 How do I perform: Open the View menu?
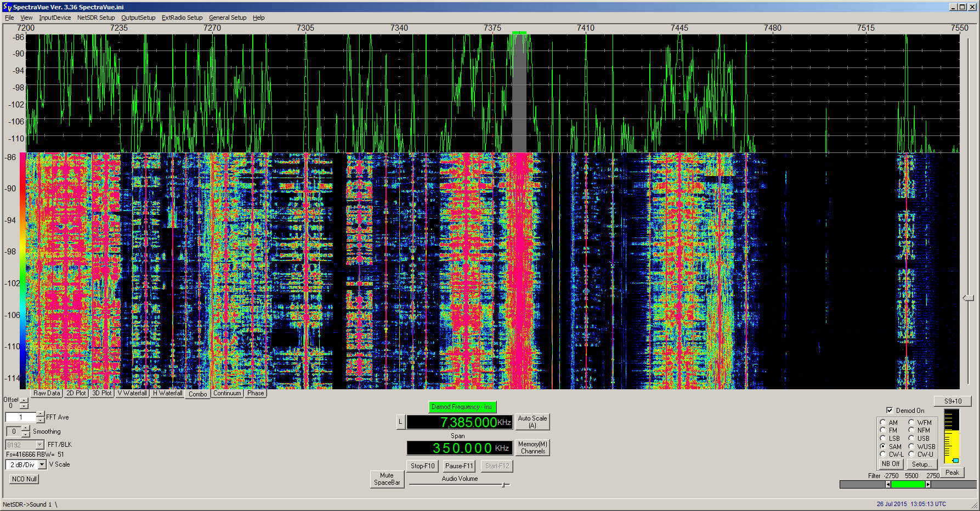[x=26, y=18]
